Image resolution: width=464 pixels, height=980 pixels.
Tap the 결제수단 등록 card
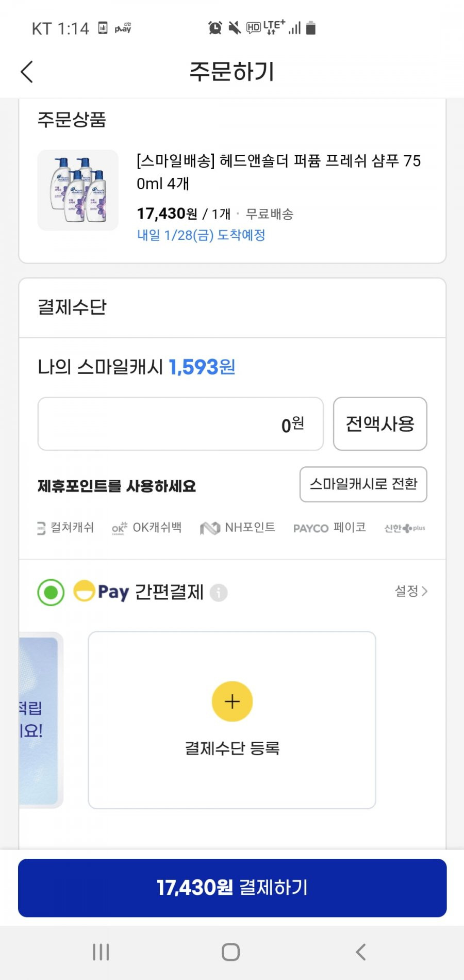[x=232, y=720]
